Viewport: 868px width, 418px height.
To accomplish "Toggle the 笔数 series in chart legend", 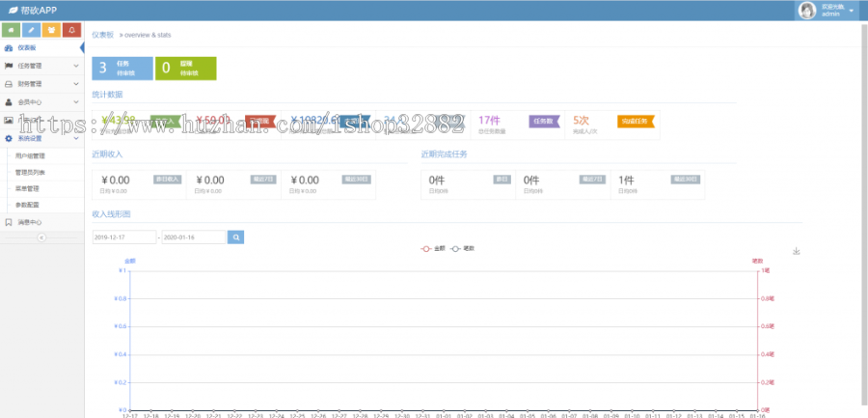I will 463,248.
